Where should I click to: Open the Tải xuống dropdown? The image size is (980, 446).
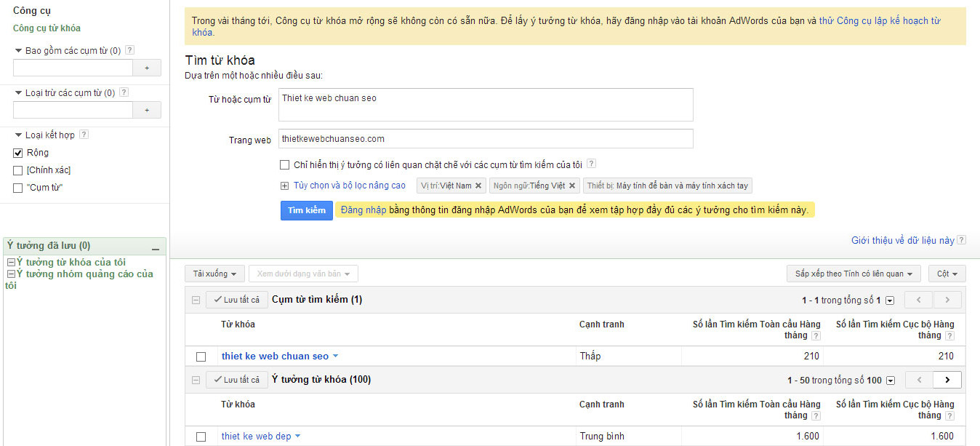pos(214,274)
